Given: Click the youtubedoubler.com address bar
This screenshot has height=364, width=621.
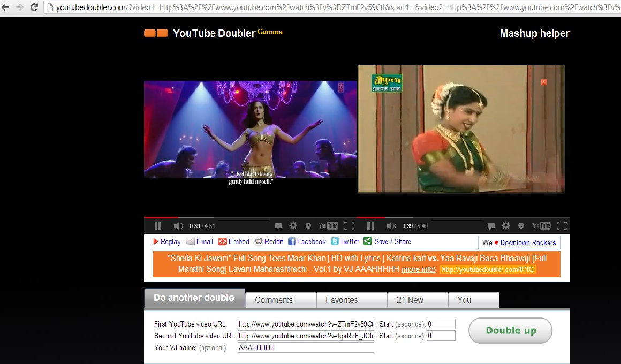Looking at the screenshot, I should click(332, 7).
